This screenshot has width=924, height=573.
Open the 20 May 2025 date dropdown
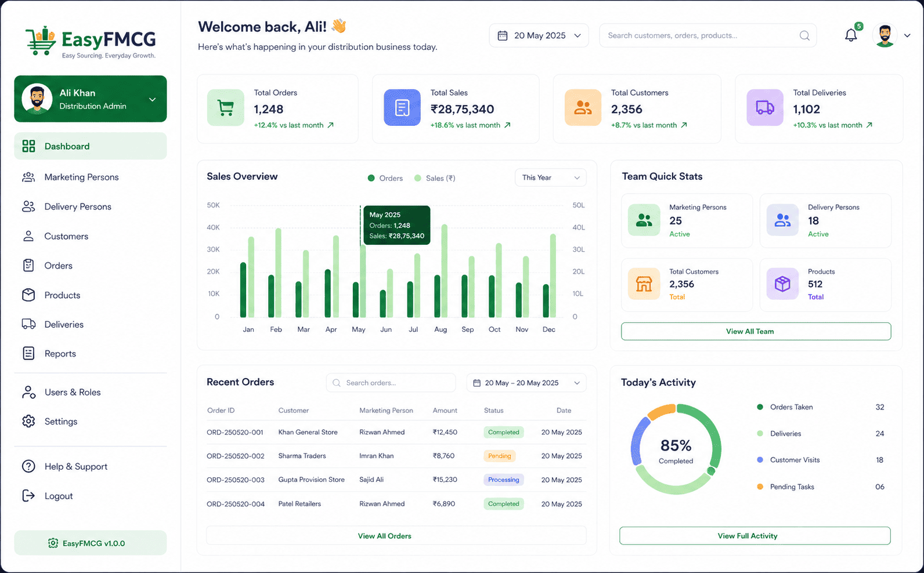(539, 35)
